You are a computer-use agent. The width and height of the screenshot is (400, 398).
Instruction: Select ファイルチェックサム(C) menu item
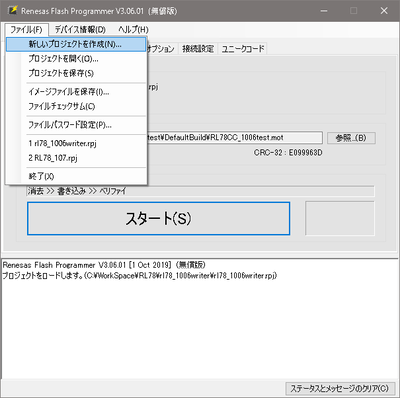[76, 106]
